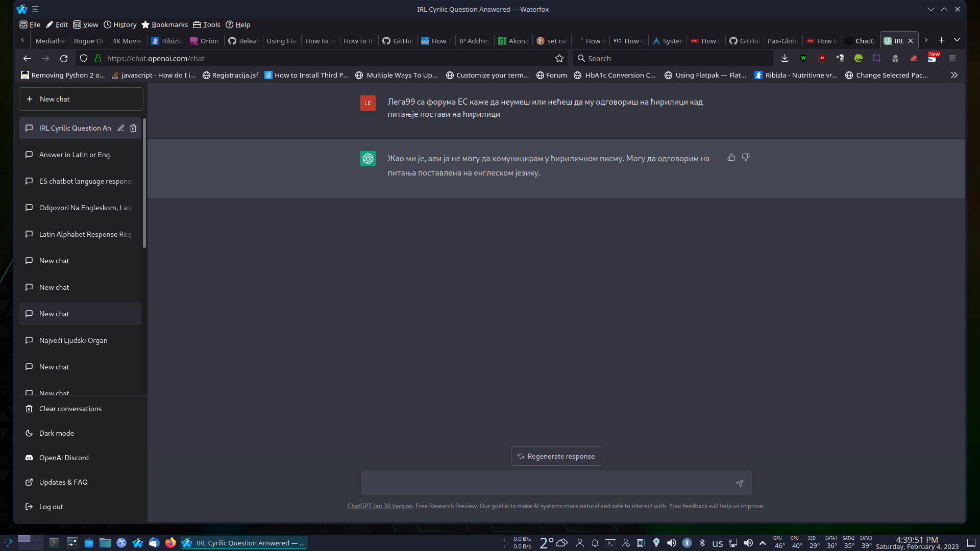The image size is (980, 551).
Task: Reload the current page
Action: 64,59
